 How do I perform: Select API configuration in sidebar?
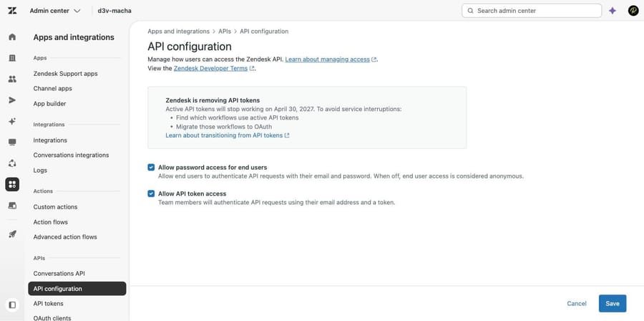77,289
